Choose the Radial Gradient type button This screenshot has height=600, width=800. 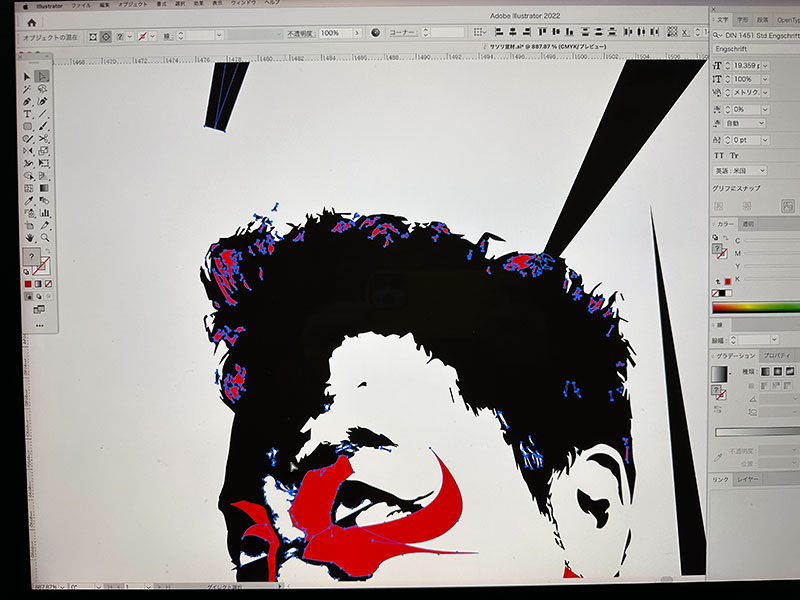click(778, 371)
